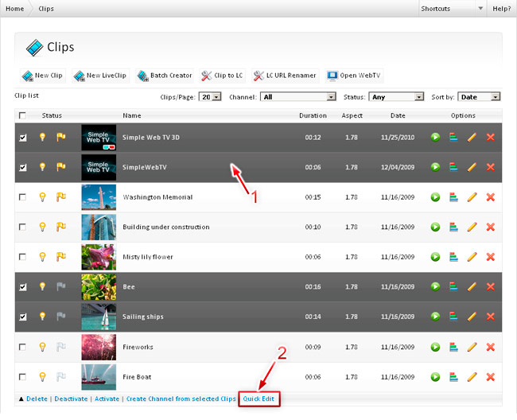Open the LC URL Renamer
517x420 pixels.
click(x=285, y=76)
